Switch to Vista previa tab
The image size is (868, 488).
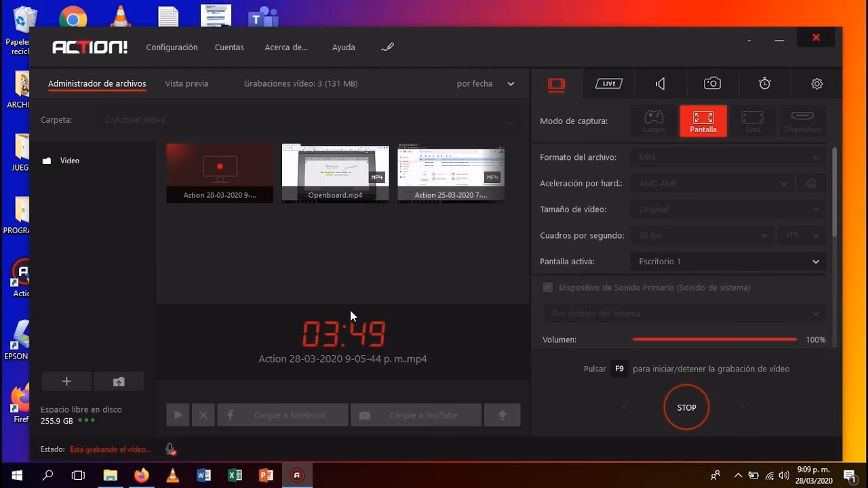pos(186,84)
